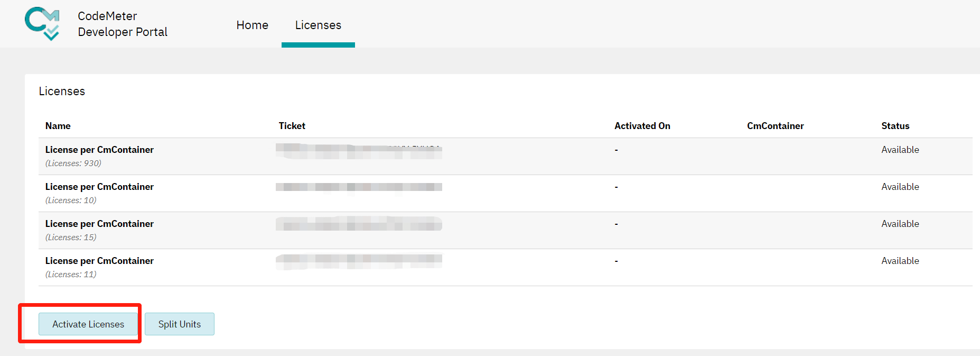Click the Name column header
Screen dimensions: 980x356
(x=58, y=126)
